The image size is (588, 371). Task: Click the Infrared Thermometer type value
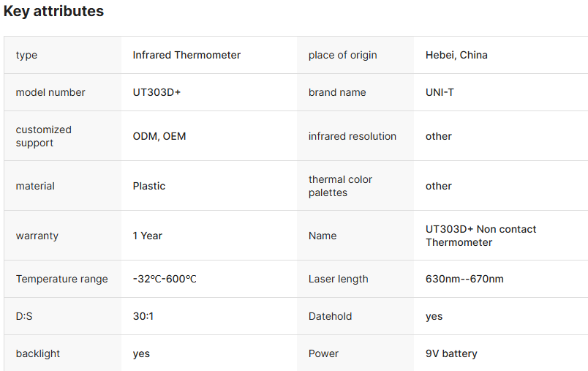186,55
